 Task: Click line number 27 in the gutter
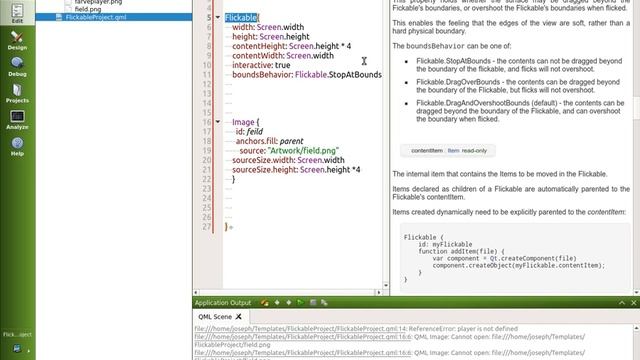coord(207,227)
